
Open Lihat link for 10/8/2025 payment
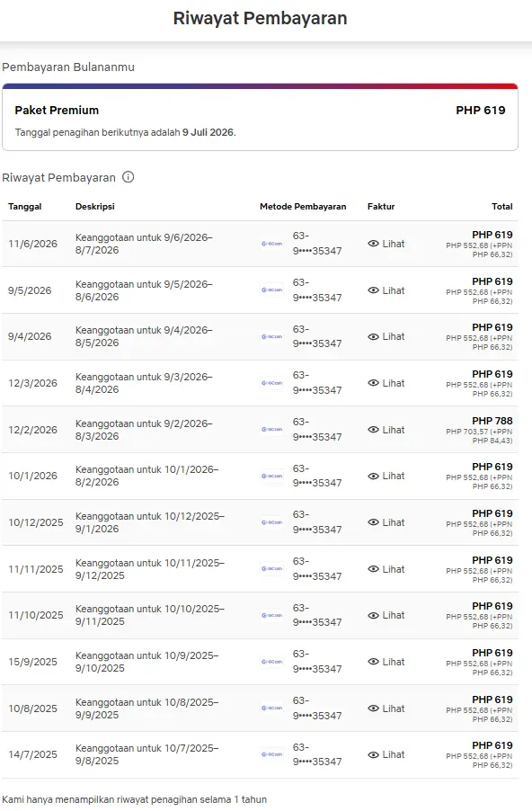[x=386, y=709]
